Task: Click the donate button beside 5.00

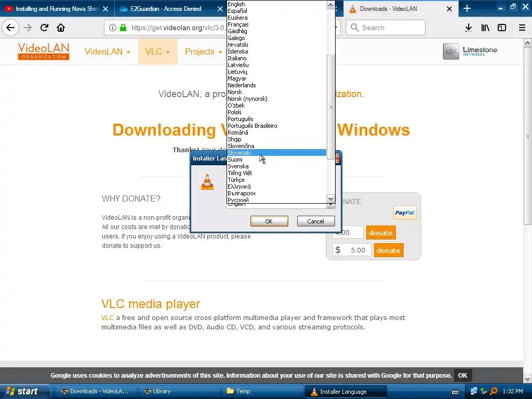Action: tap(389, 250)
